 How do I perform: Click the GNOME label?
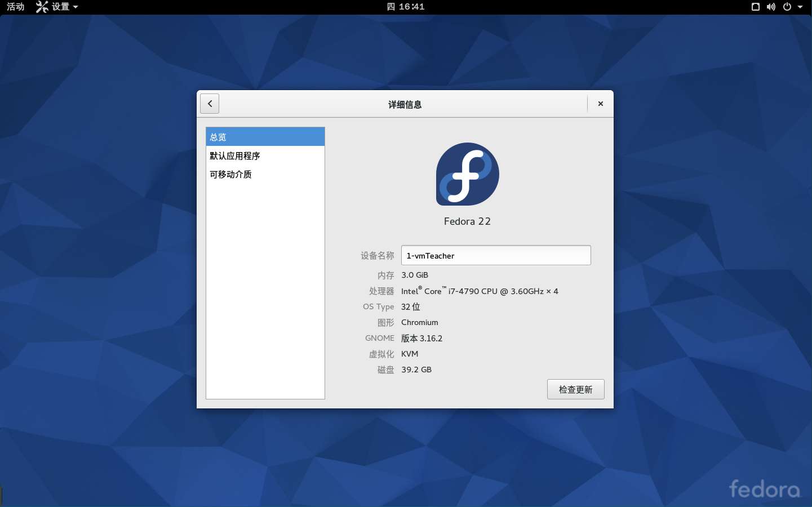click(x=380, y=338)
